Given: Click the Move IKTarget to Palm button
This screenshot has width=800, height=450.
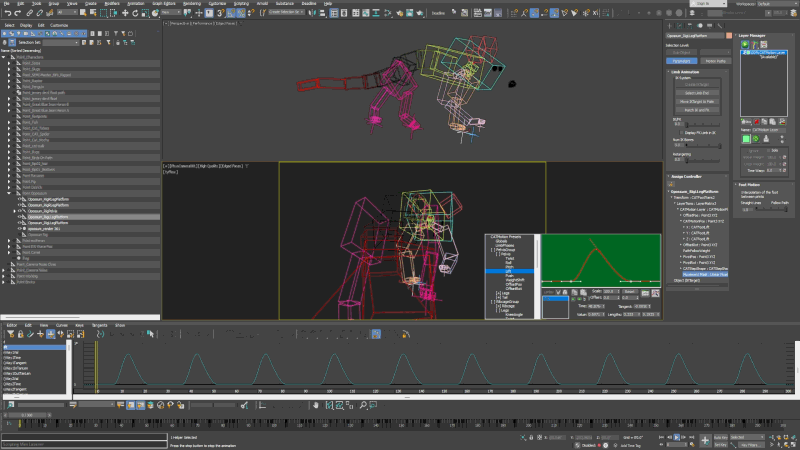Looking at the screenshot, I should [x=698, y=101].
